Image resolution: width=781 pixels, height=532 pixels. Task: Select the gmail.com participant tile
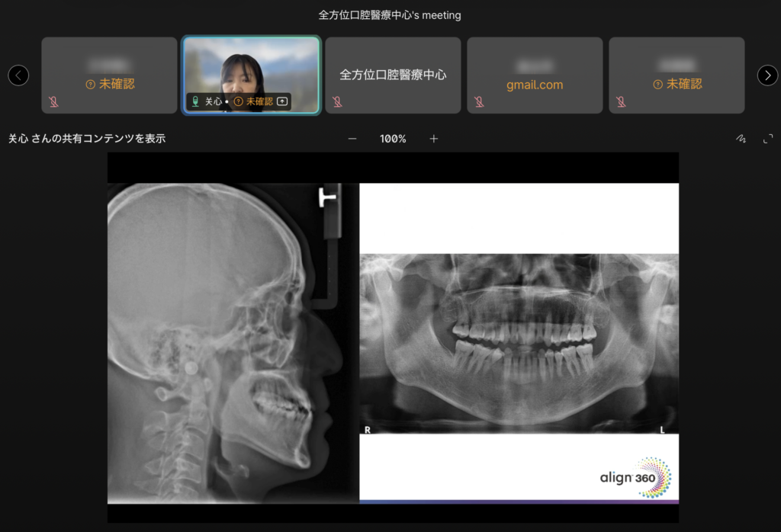pyautogui.click(x=535, y=75)
